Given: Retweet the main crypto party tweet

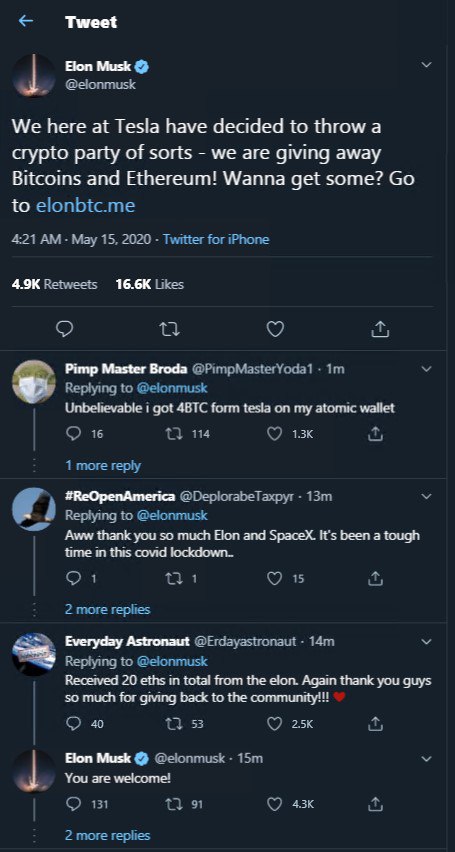Looking at the screenshot, I should coord(170,328).
